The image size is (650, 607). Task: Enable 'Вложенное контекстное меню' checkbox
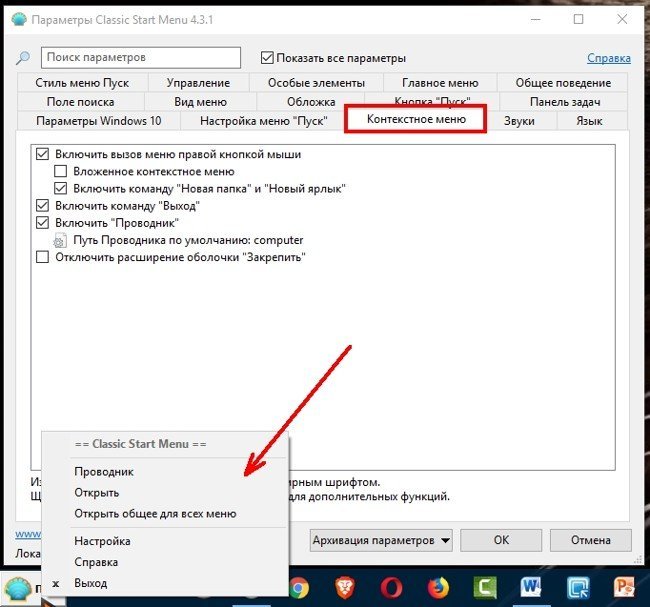point(61,171)
